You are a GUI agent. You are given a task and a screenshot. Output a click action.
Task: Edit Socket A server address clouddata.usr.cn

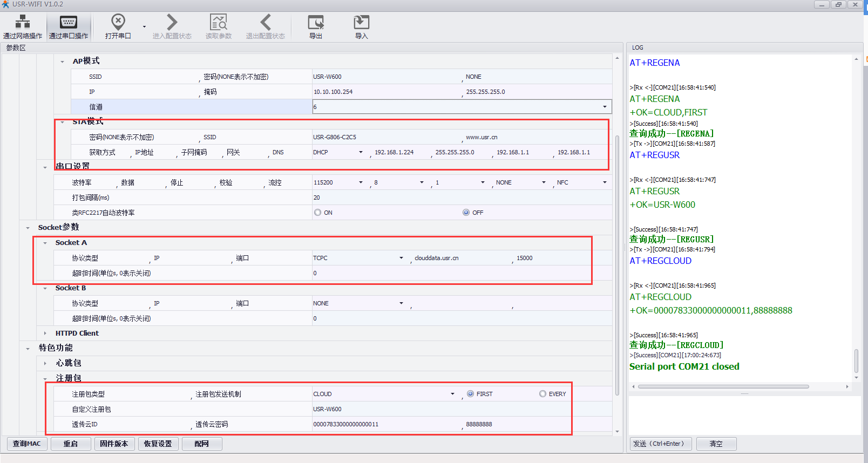[462, 258]
